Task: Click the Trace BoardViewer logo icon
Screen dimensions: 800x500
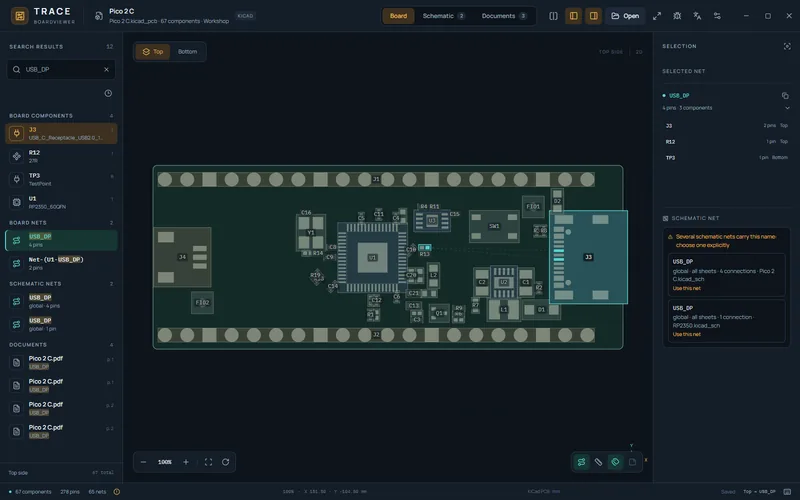Action: click(19, 16)
